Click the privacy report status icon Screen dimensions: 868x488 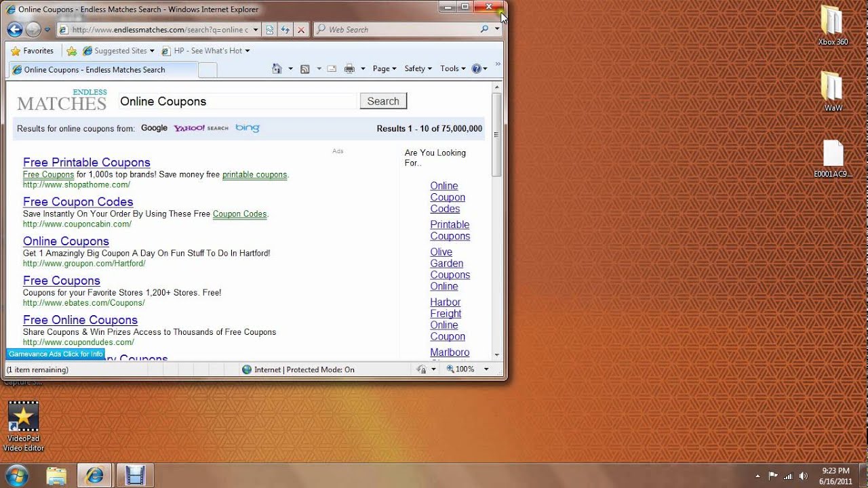422,369
